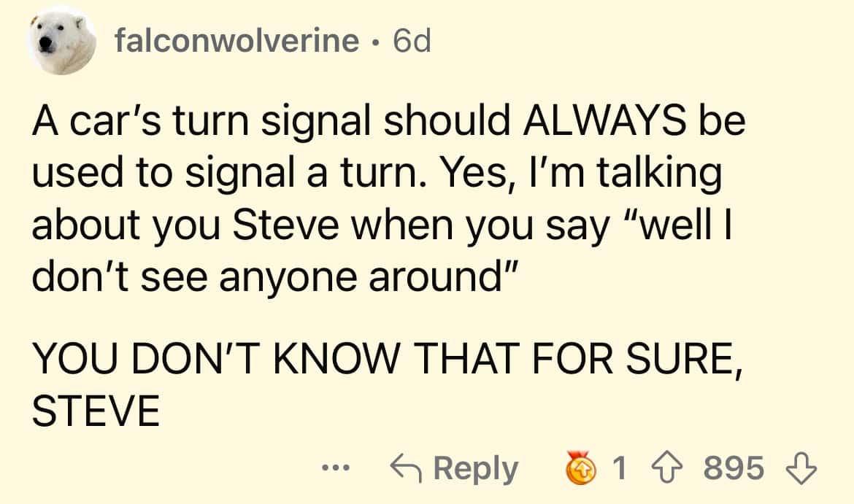Open the polar bear avatar
The image size is (854, 504).
(x=61, y=42)
